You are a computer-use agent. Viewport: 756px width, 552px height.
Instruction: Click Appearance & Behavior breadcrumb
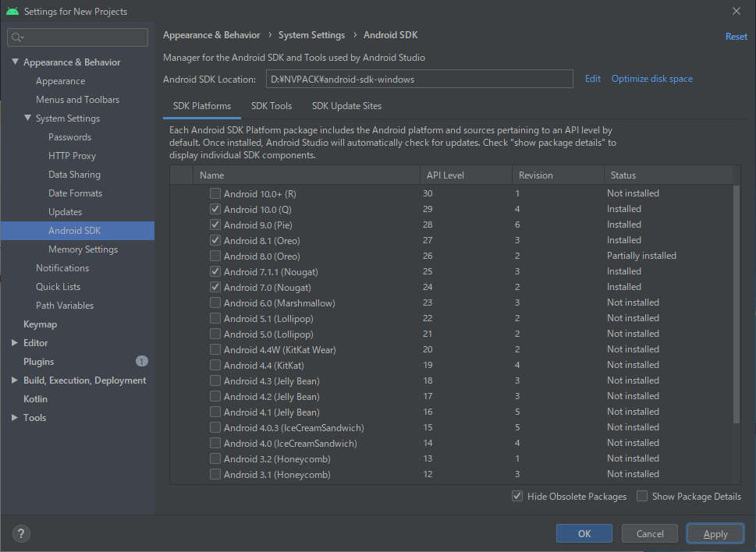tap(211, 35)
